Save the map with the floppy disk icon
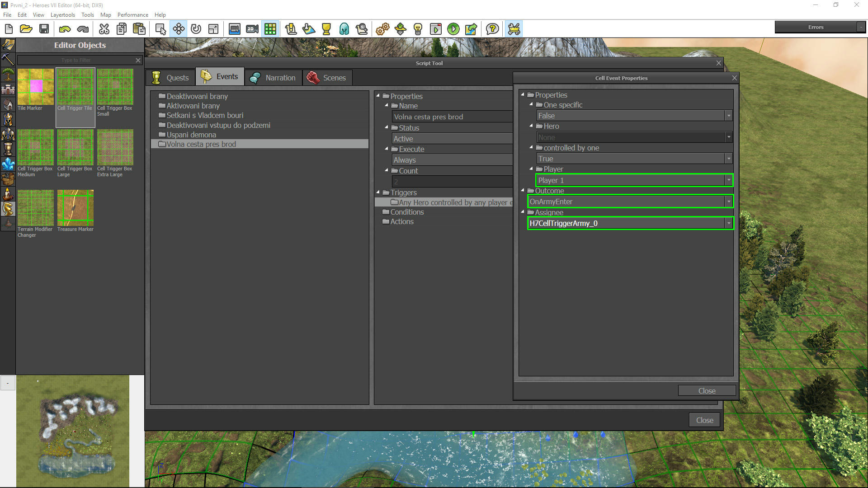 click(x=44, y=29)
